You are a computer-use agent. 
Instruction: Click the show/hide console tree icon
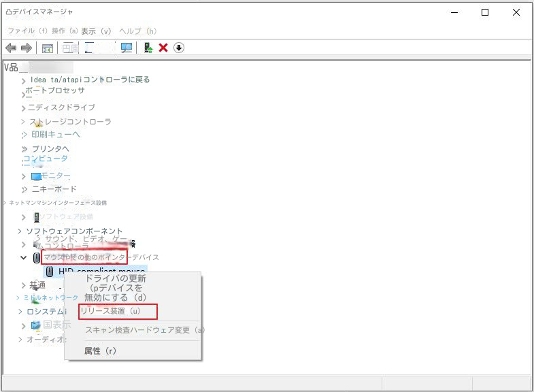pyautogui.click(x=47, y=48)
